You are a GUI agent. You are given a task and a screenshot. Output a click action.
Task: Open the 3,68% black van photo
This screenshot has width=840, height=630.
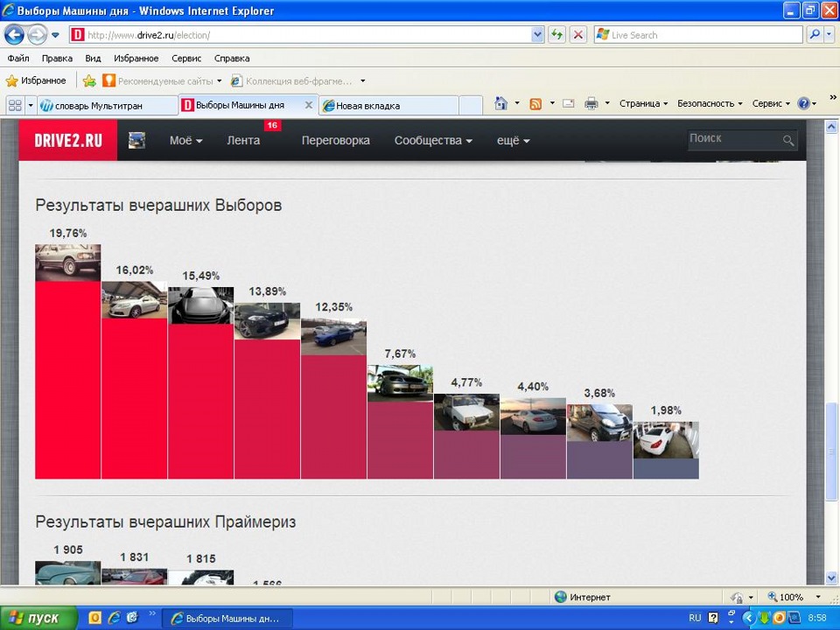pyautogui.click(x=599, y=423)
